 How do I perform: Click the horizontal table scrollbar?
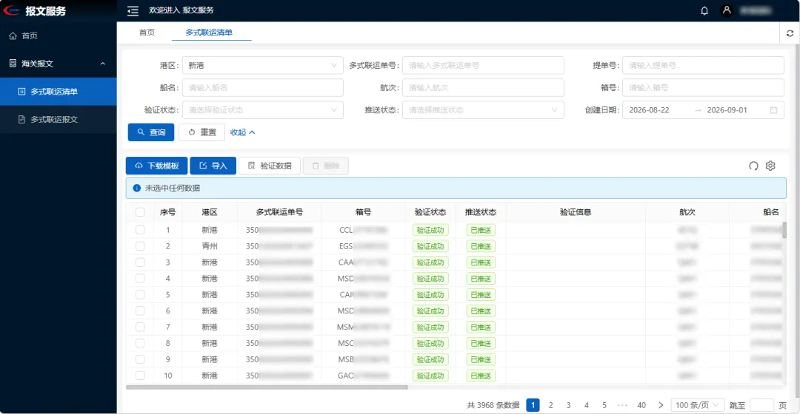point(267,387)
